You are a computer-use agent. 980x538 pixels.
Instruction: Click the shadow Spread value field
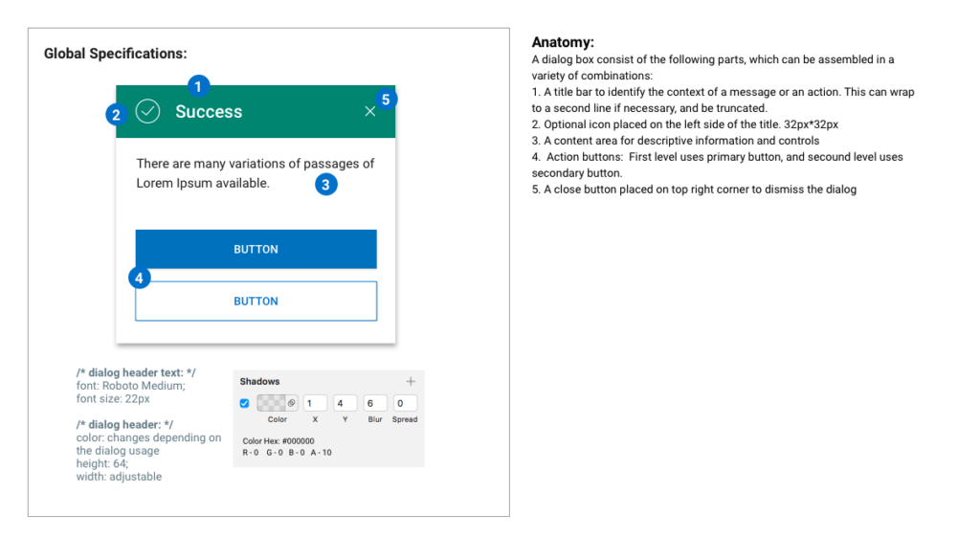click(x=405, y=404)
